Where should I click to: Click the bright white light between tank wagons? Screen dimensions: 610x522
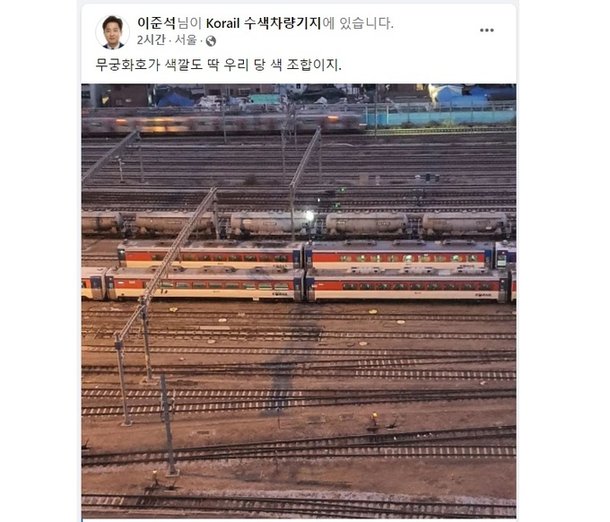pos(309,215)
